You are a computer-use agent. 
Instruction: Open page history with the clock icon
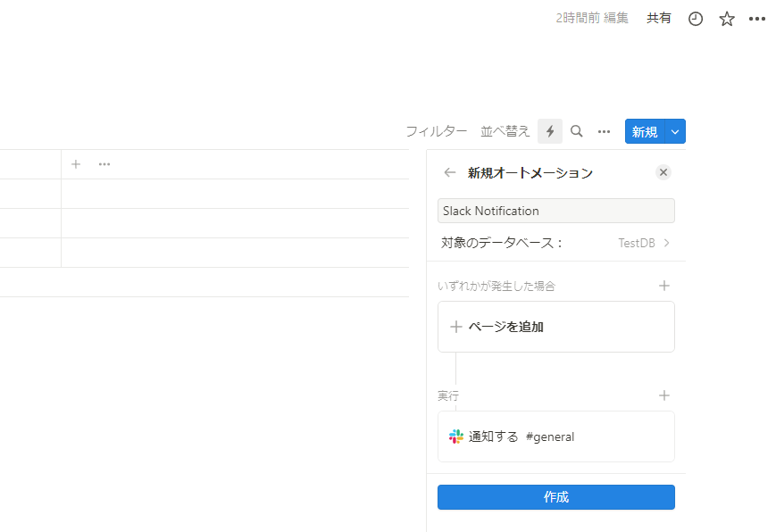(695, 18)
